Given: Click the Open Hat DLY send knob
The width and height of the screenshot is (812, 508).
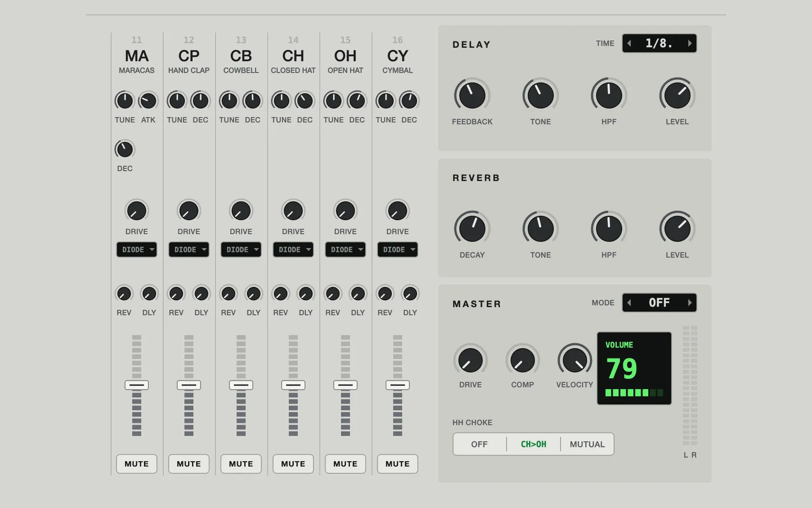Looking at the screenshot, I should [x=358, y=294].
